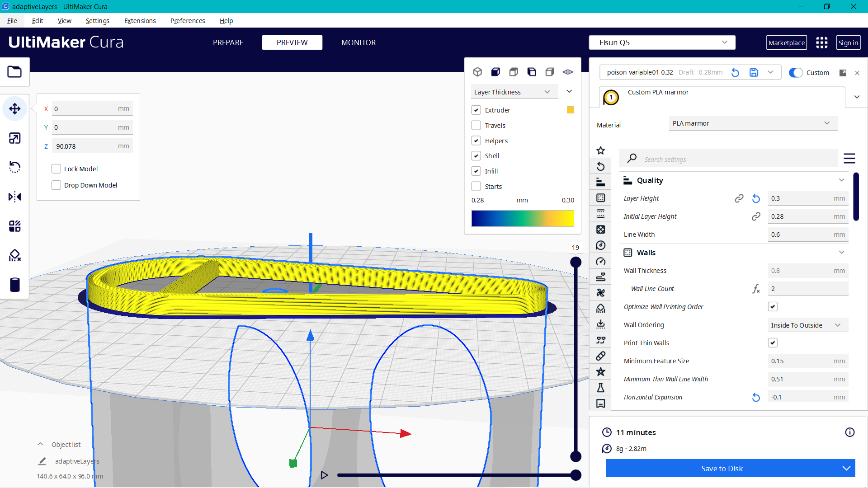
Task: Open the apps grid icon
Action: point(821,42)
